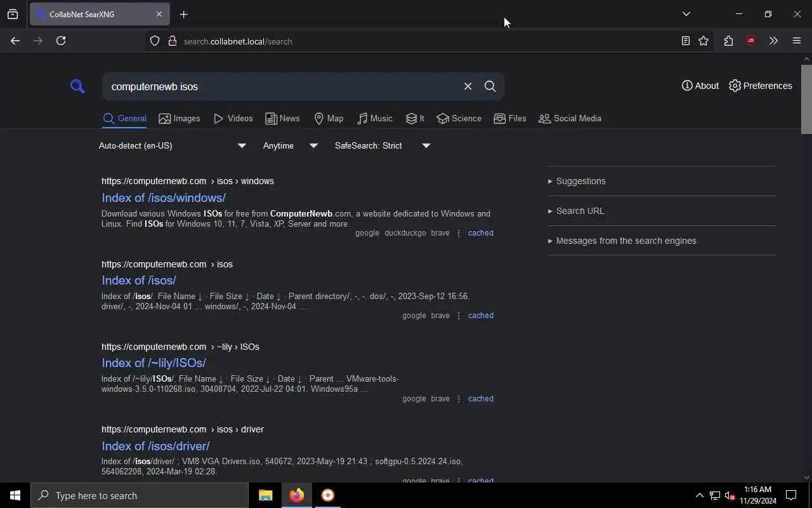The width and height of the screenshot is (812, 508).
Task: Open options menu dots for /isos/ result
Action: (x=459, y=316)
